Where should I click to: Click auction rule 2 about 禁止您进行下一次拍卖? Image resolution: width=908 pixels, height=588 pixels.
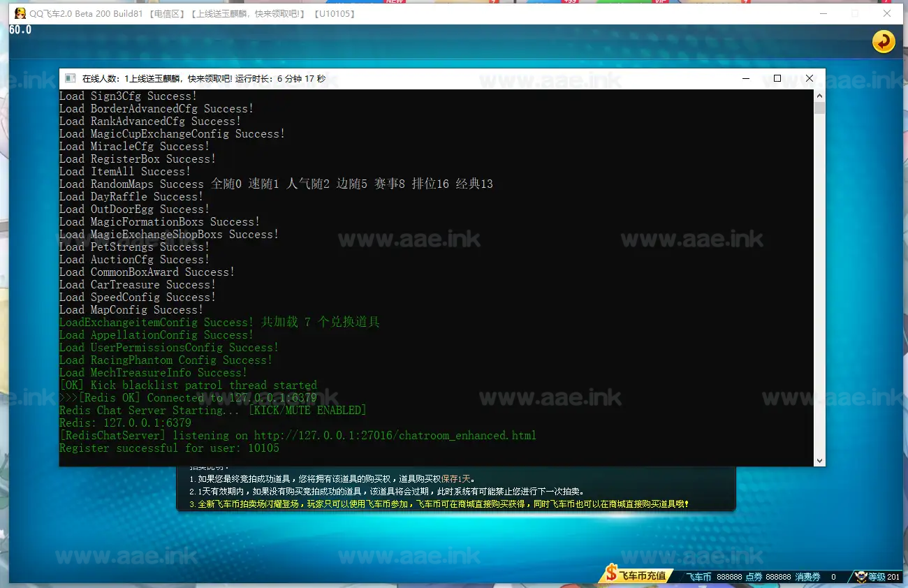[387, 492]
